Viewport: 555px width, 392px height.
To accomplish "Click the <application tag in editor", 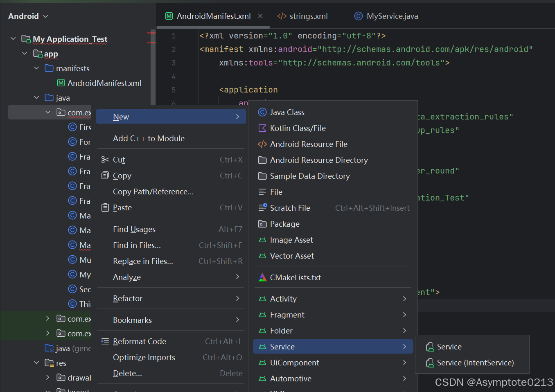I will [x=248, y=90].
